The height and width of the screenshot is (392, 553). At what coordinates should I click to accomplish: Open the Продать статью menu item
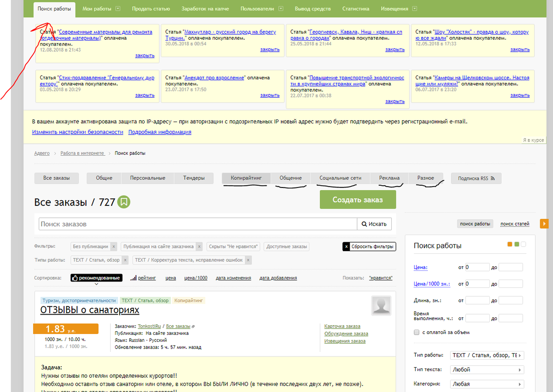coord(151,9)
